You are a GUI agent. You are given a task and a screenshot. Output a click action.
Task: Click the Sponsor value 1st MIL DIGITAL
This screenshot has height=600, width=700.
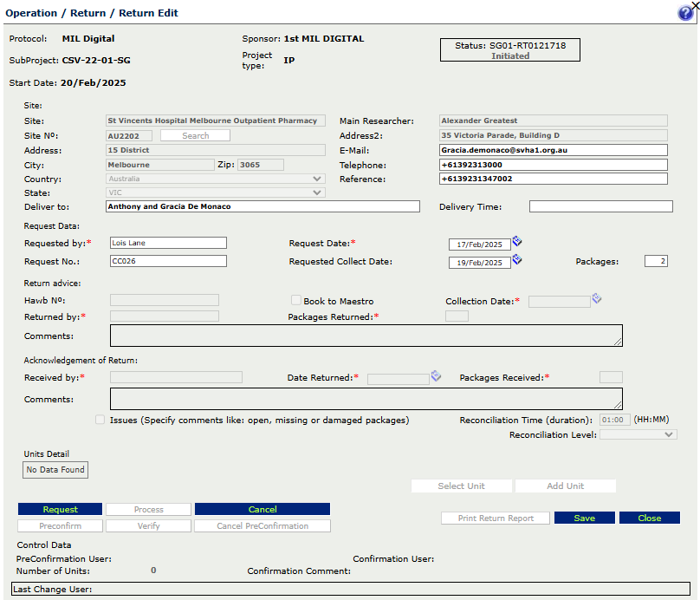tap(324, 38)
